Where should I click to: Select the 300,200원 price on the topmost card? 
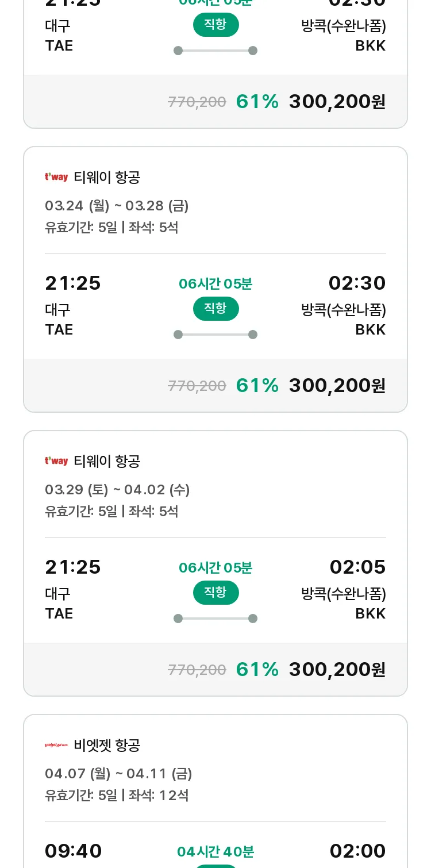(337, 101)
